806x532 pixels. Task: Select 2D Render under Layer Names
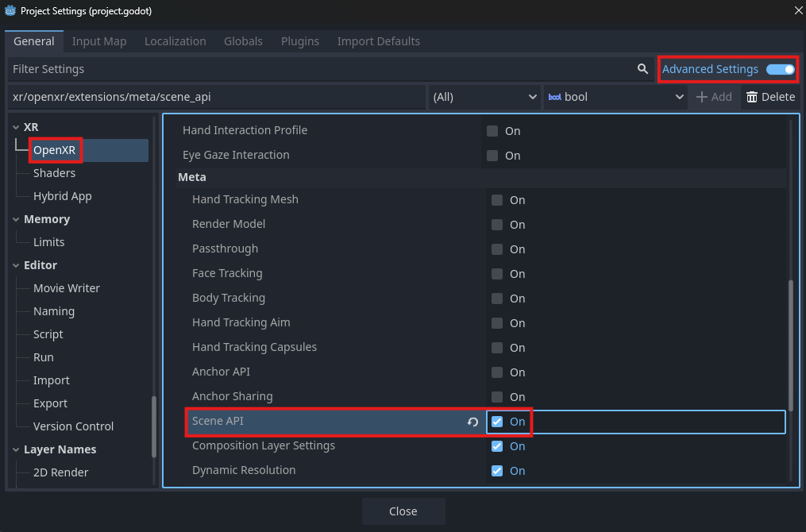(x=60, y=473)
